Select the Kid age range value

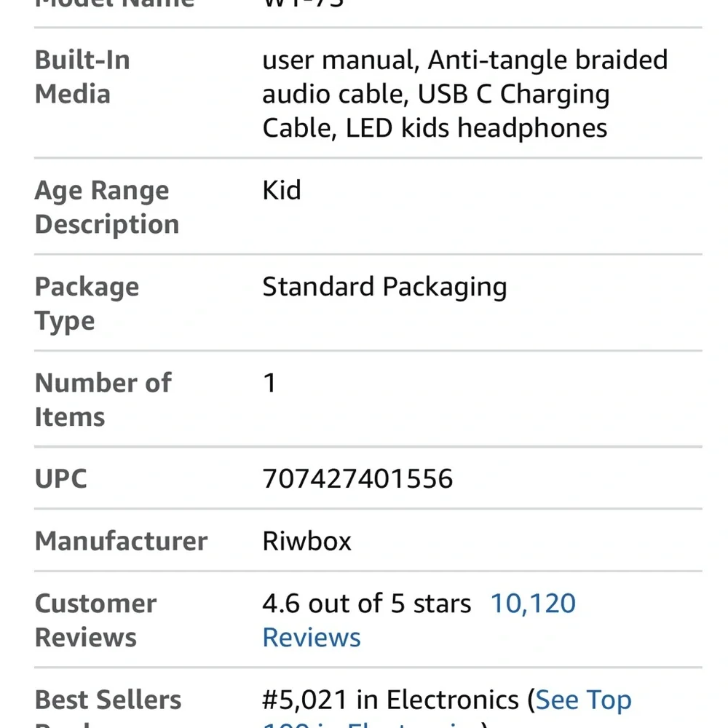[x=282, y=190]
